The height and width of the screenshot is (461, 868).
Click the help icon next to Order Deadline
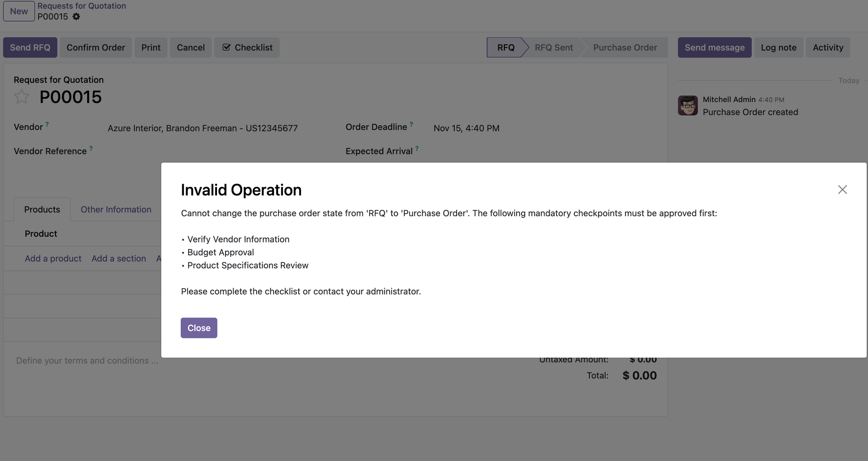coord(411,124)
